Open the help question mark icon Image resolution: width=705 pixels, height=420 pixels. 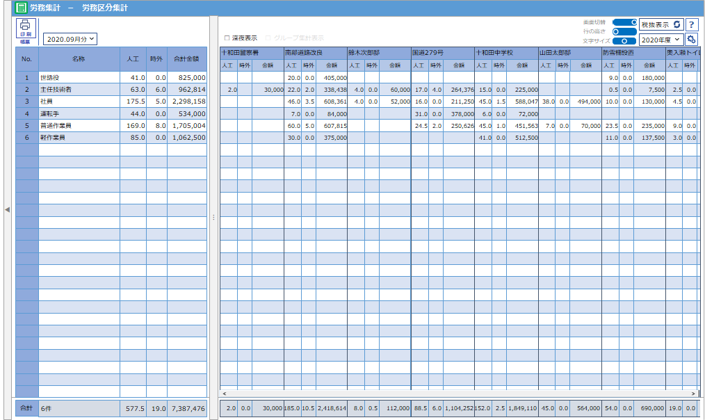[x=691, y=24]
